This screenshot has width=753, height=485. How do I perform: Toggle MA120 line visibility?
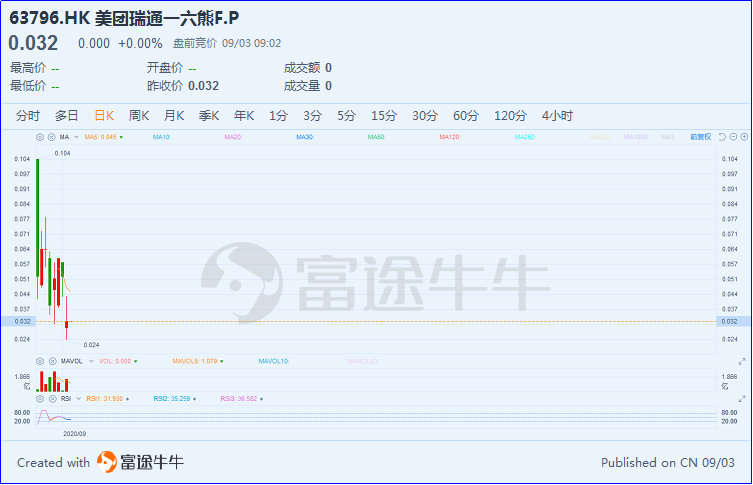pos(449,137)
